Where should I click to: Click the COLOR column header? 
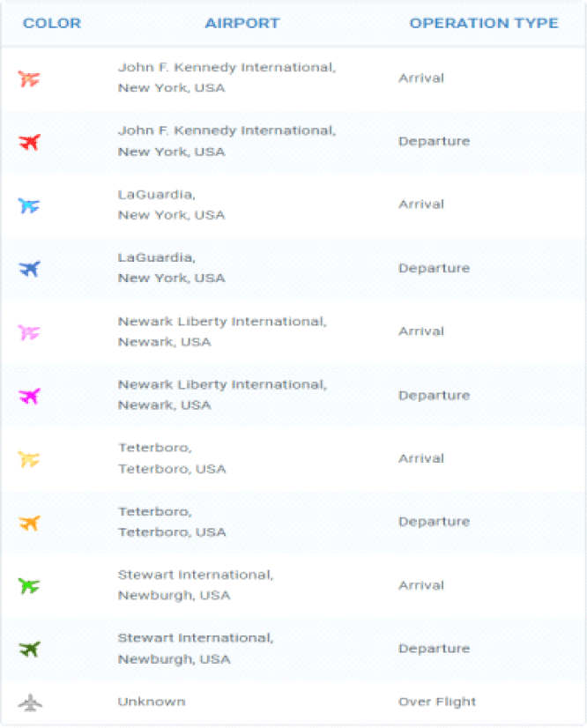[x=52, y=23]
